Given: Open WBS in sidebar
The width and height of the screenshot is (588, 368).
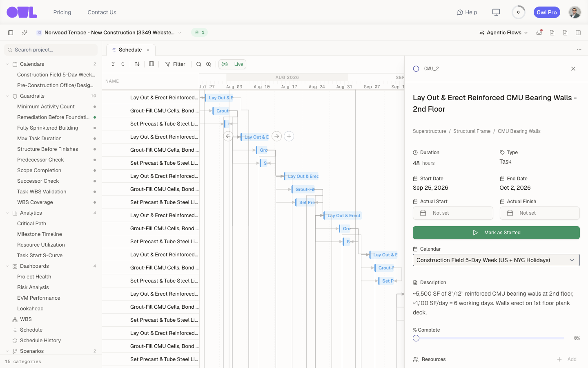Looking at the screenshot, I should coord(26,319).
